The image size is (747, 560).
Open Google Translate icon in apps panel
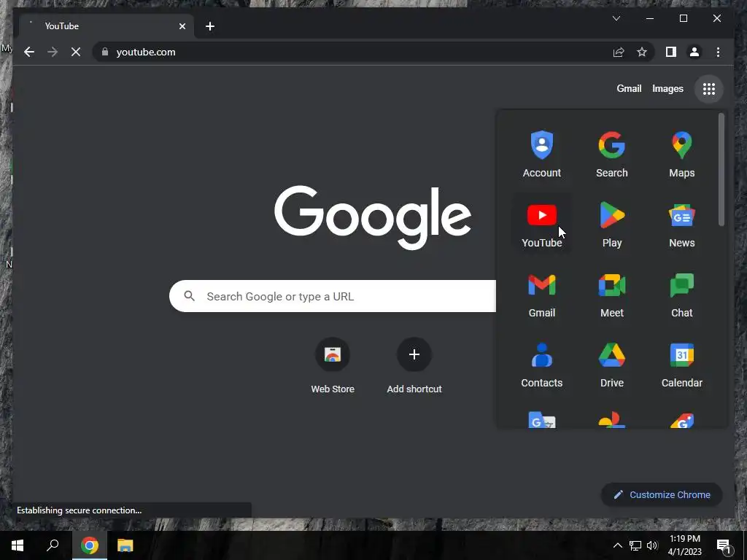542,420
